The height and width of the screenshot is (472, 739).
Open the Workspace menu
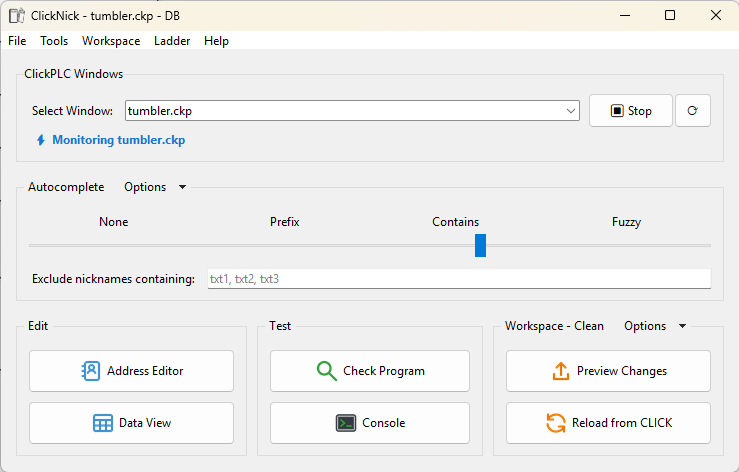tap(111, 41)
